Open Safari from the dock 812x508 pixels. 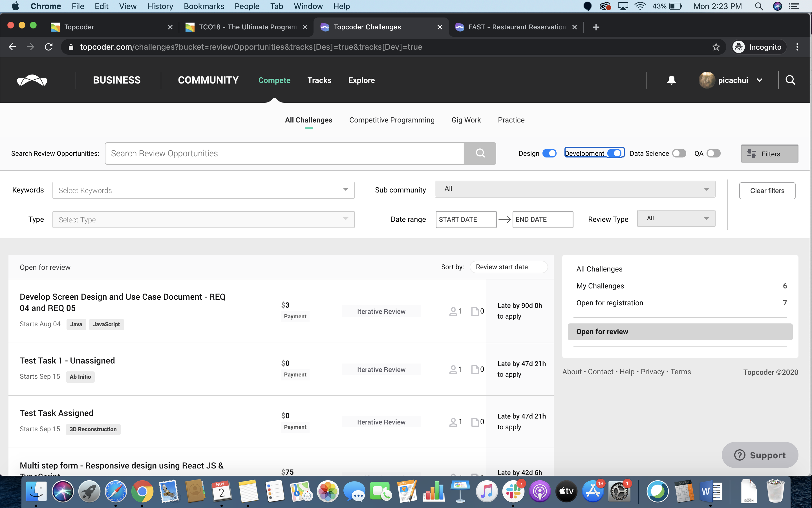pos(116,491)
